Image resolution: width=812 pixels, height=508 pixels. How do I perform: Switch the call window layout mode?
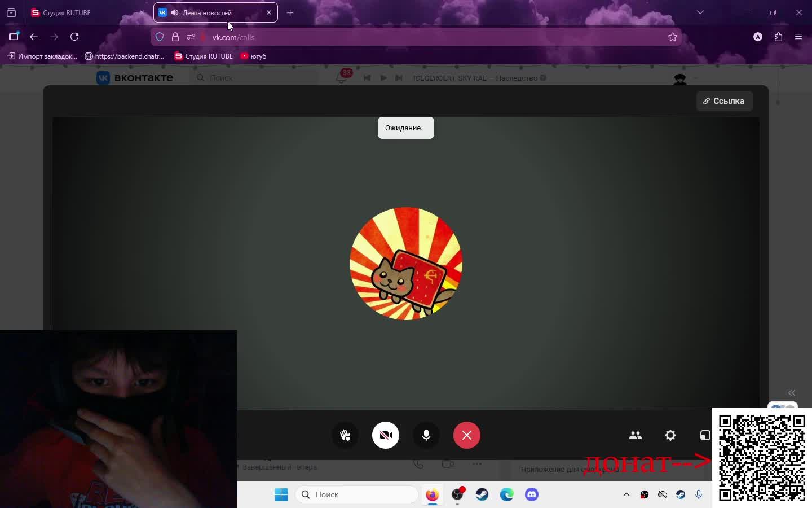705,435
